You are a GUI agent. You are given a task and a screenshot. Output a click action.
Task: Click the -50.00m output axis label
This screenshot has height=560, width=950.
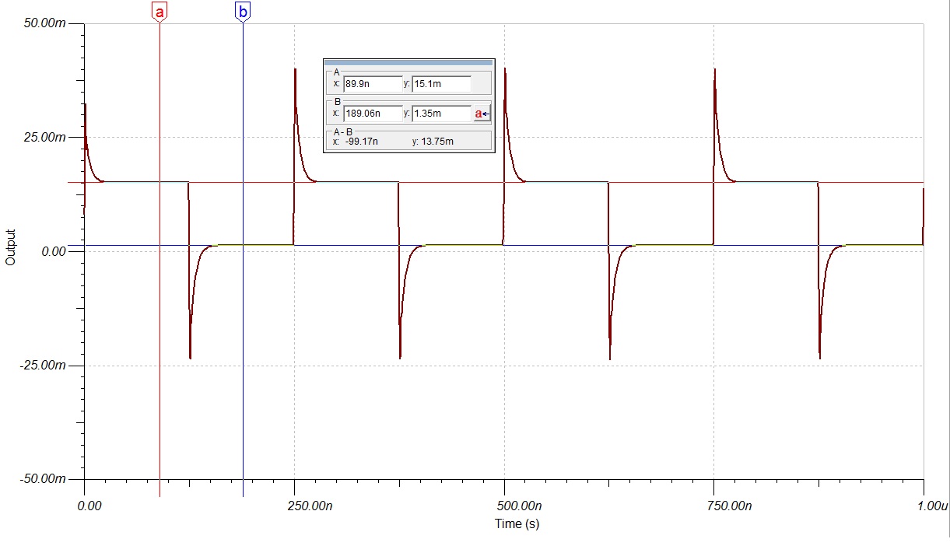(x=44, y=479)
